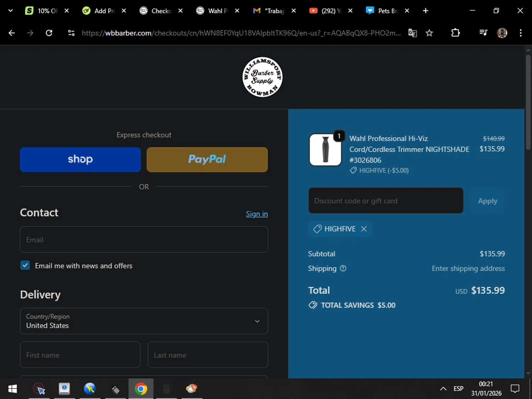Open Chrome from the taskbar
The image size is (532, 399).
pyautogui.click(x=141, y=389)
